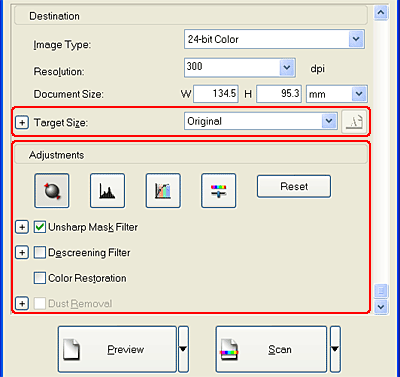Click the scanner icon on the Scan button
Image resolution: width=400 pixels, height=377 pixels.
tap(229, 349)
